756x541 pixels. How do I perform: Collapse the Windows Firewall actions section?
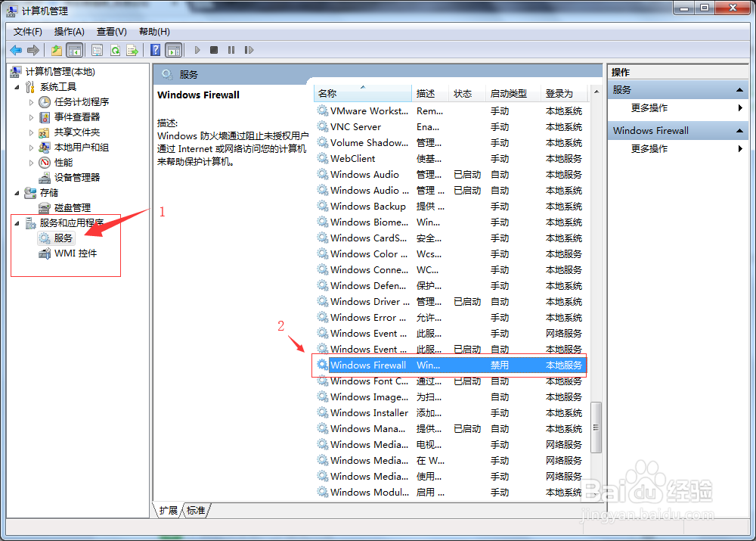click(x=739, y=131)
